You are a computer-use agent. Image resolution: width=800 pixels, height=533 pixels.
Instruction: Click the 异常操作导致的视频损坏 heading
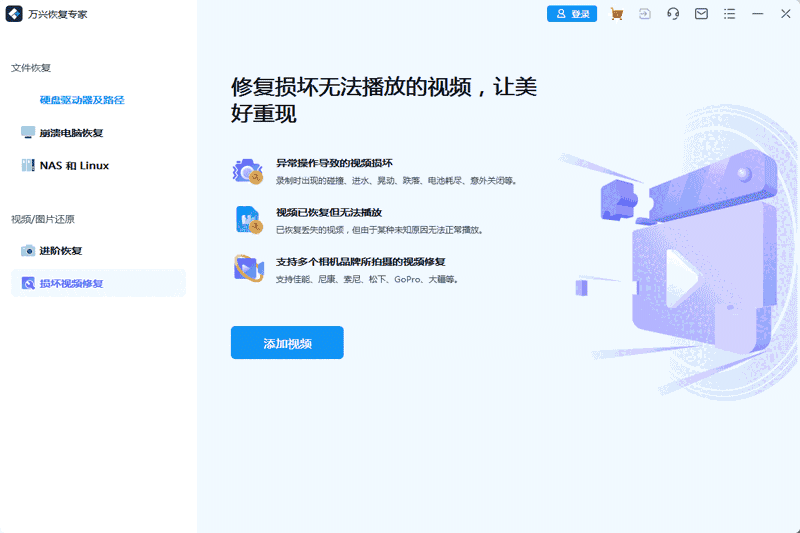(334, 163)
